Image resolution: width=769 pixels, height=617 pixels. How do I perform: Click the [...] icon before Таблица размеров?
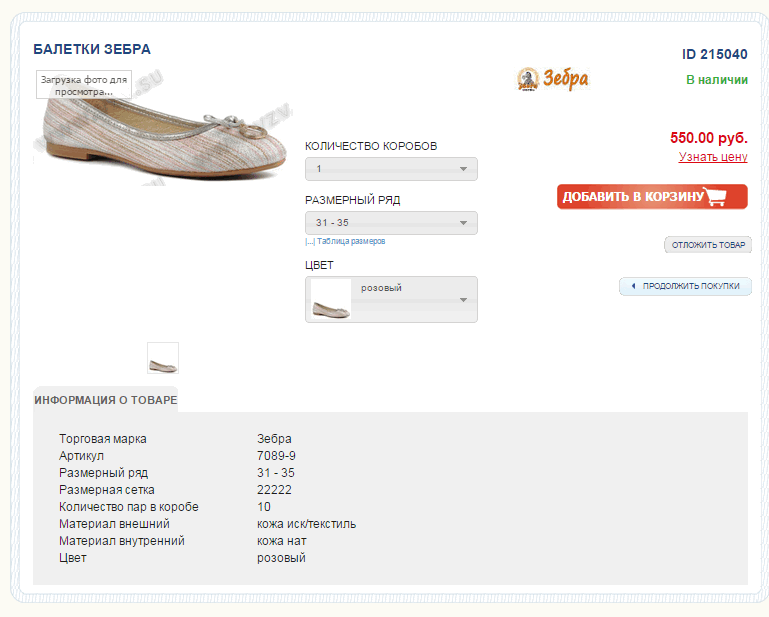(x=310, y=242)
